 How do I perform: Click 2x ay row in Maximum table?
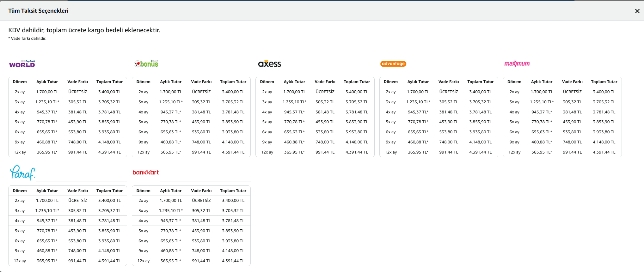[562, 92]
